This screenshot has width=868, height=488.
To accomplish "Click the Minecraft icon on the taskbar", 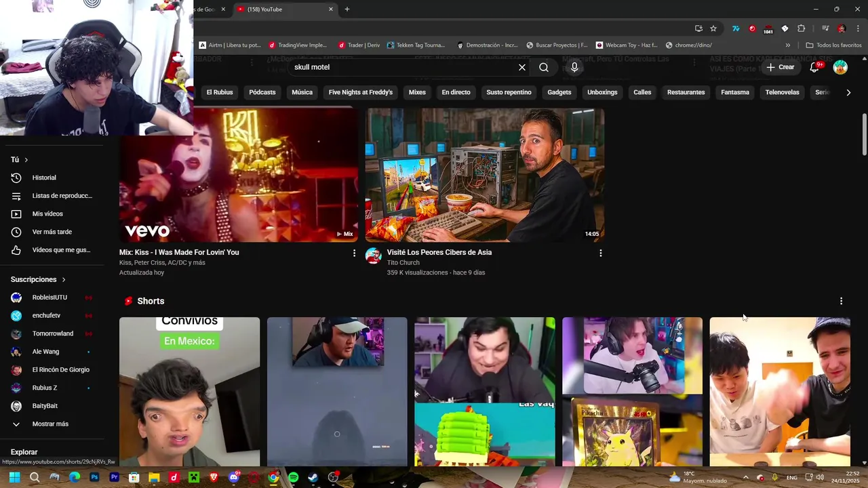I will tap(194, 477).
